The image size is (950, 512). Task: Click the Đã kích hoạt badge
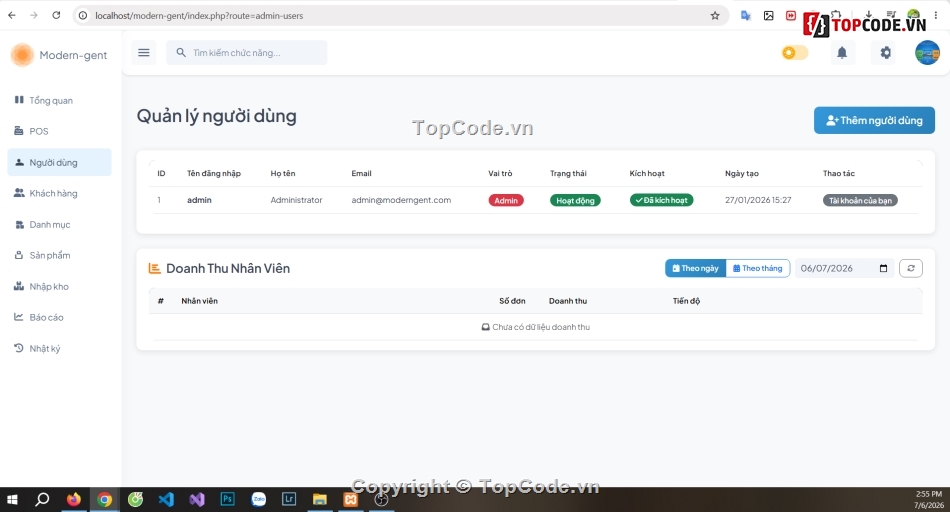(662, 200)
